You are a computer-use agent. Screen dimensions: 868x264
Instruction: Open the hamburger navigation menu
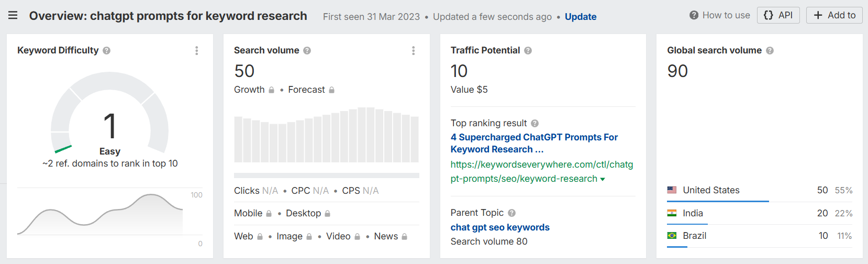pos(13,16)
